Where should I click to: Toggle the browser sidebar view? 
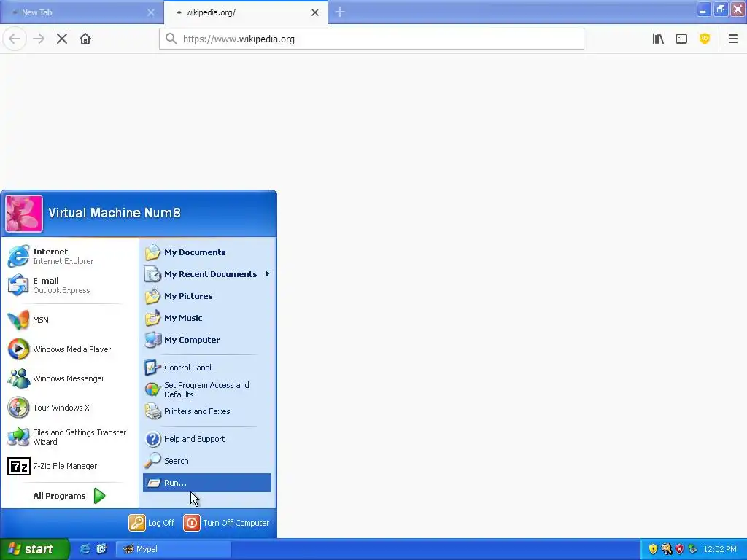tap(681, 39)
